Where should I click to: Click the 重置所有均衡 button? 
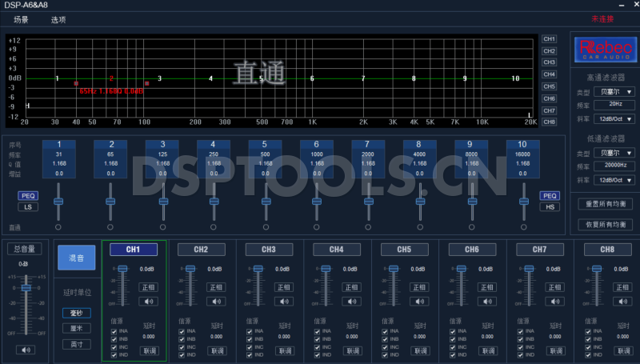(x=604, y=204)
